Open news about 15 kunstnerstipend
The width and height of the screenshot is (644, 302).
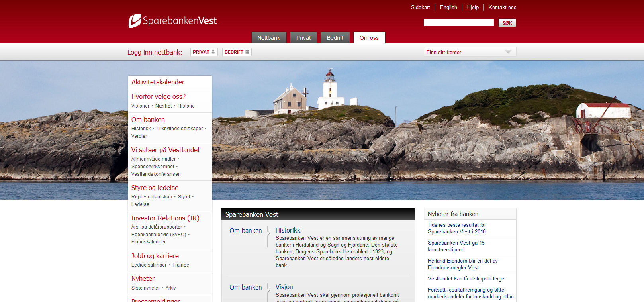point(456,246)
